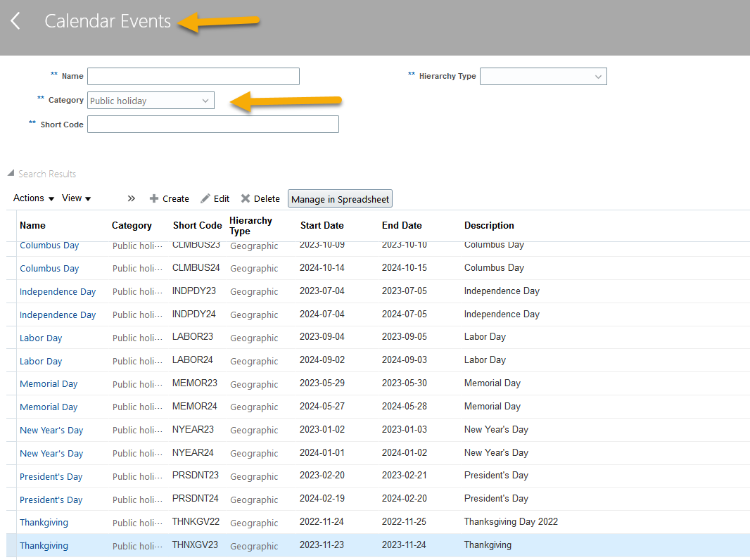Open the Category dropdown list

[x=206, y=100]
